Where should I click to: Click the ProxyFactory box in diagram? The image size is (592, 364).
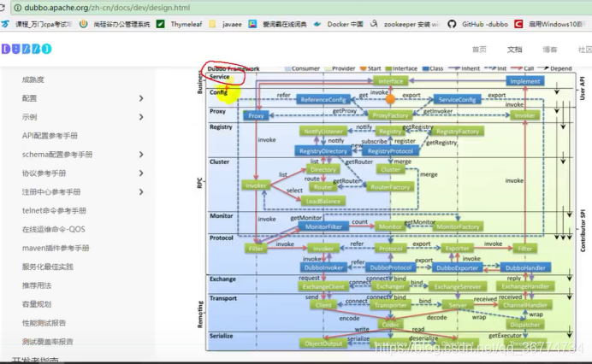390,115
